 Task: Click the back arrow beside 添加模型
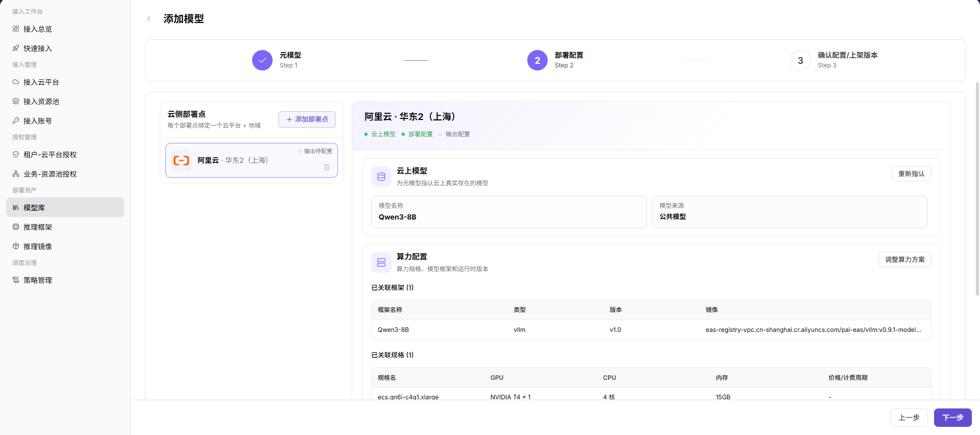pyautogui.click(x=149, y=19)
